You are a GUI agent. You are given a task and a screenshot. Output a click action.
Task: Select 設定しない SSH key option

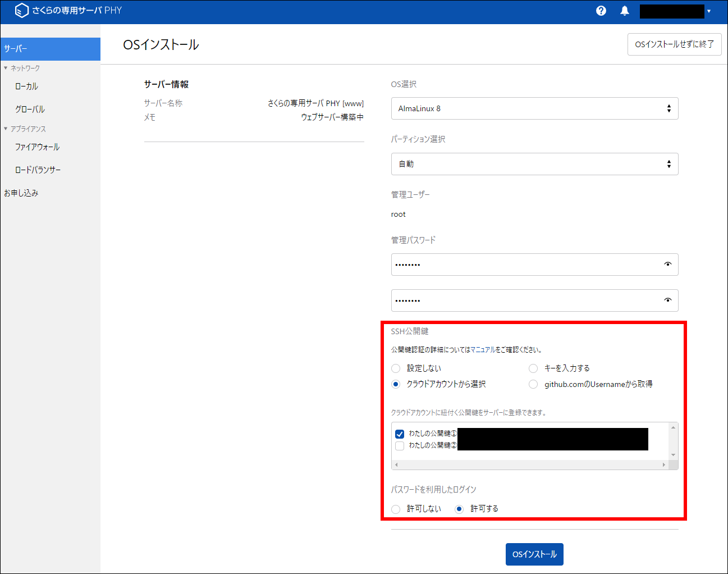pyautogui.click(x=396, y=368)
